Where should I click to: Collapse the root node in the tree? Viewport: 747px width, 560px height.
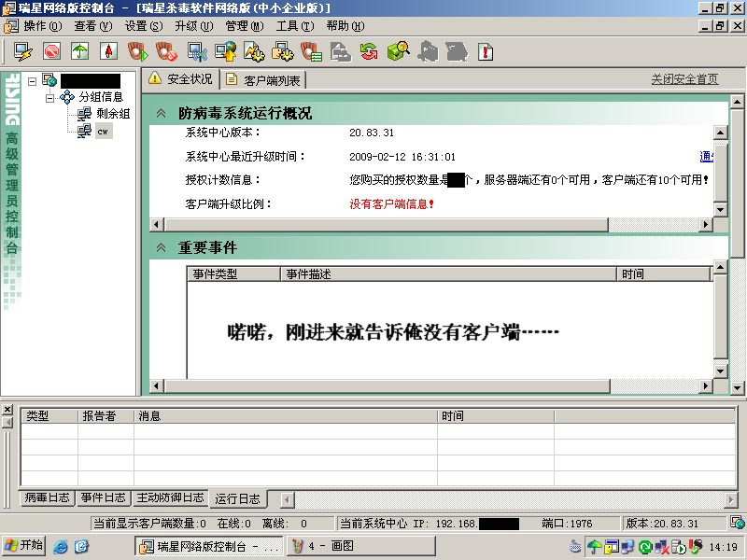pos(32,81)
